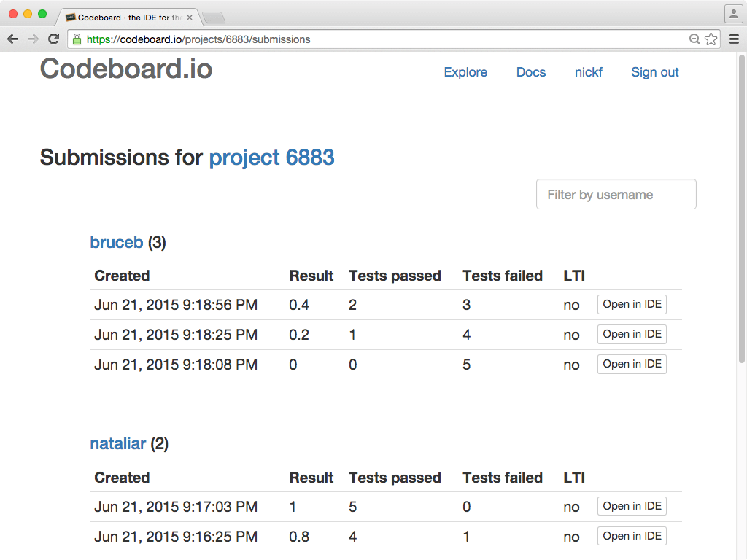This screenshot has height=560, width=747.
Task: Open the nickf profile link
Action: [589, 72]
